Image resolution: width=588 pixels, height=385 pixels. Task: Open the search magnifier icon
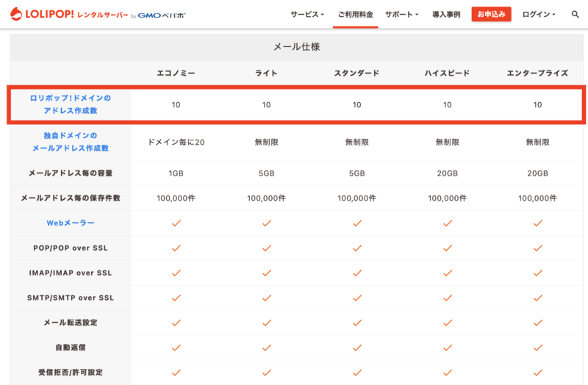(575, 15)
